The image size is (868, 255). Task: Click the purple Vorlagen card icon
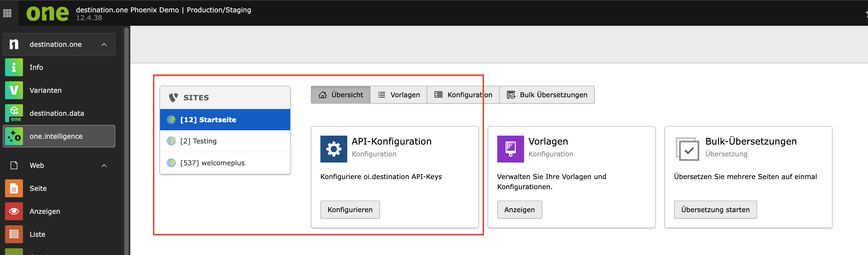click(510, 149)
